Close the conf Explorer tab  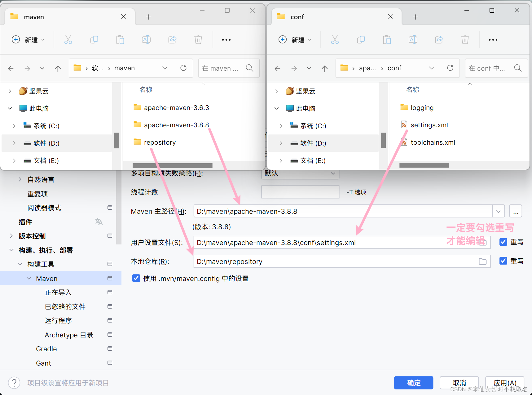coord(390,16)
